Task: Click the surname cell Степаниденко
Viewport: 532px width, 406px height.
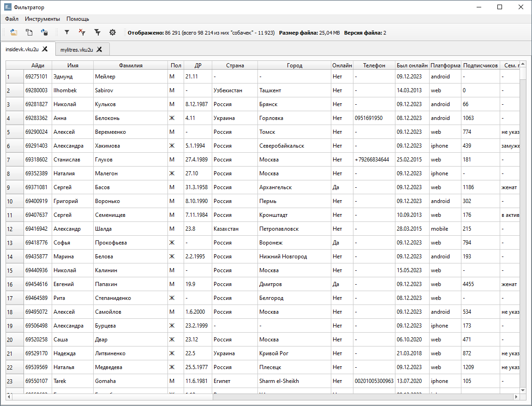Action: [x=131, y=298]
